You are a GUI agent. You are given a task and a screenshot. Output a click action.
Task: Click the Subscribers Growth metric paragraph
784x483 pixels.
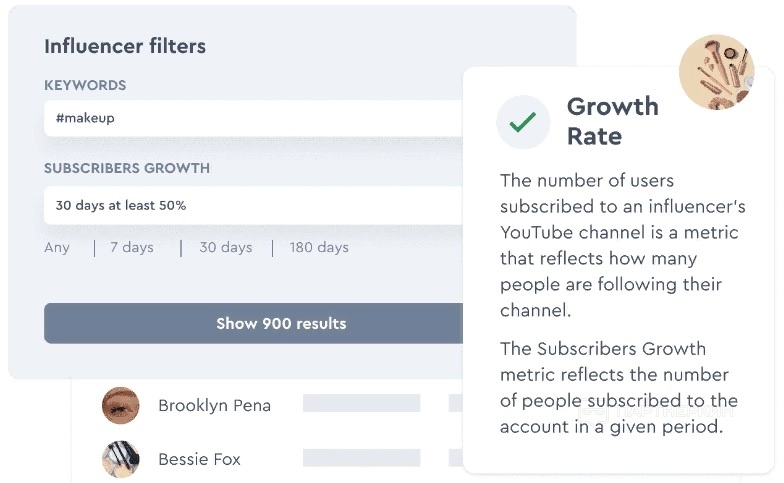coord(618,388)
